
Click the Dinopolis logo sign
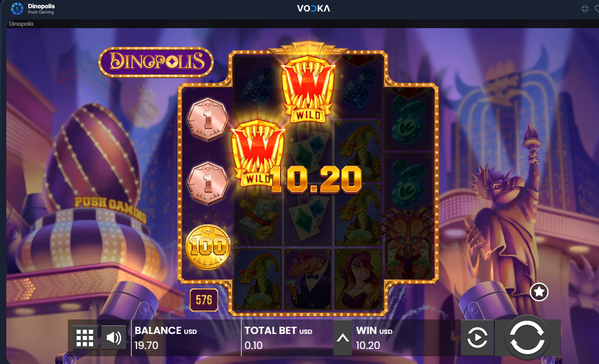pyautogui.click(x=156, y=62)
